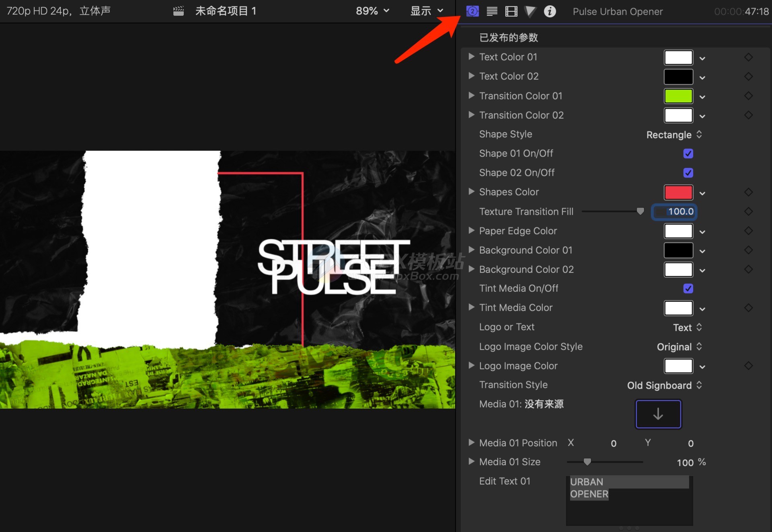The width and height of the screenshot is (772, 532).
Task: Click the Transition Color 01 green swatch
Action: 678,96
